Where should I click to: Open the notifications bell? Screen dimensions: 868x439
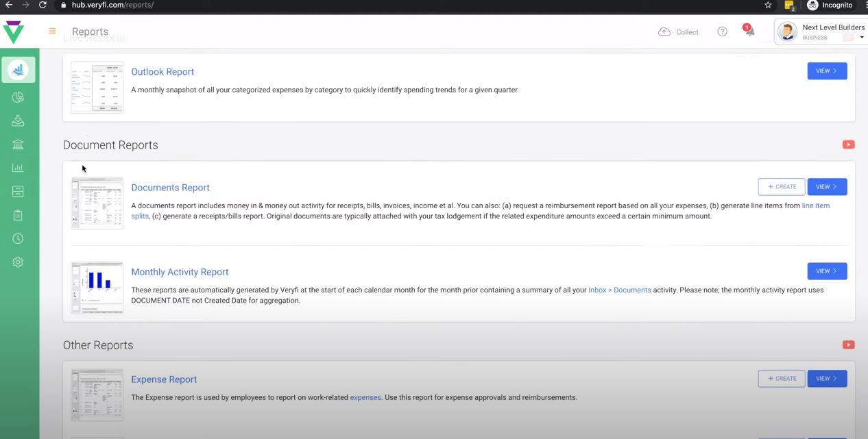coord(749,32)
